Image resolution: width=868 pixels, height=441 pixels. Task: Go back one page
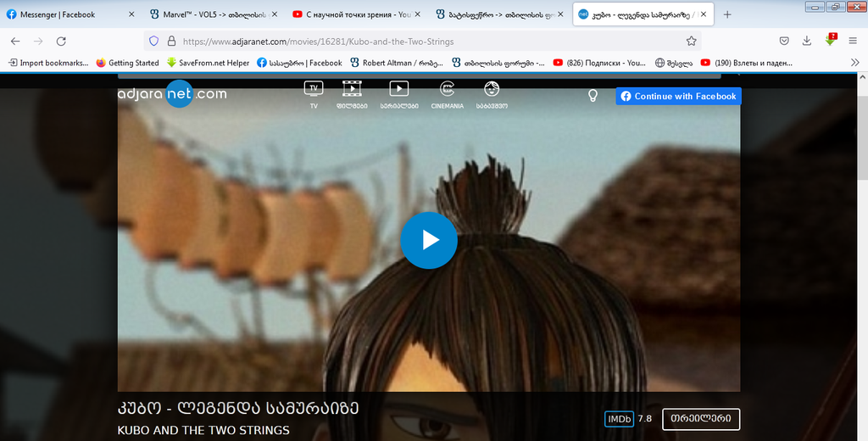pos(15,41)
